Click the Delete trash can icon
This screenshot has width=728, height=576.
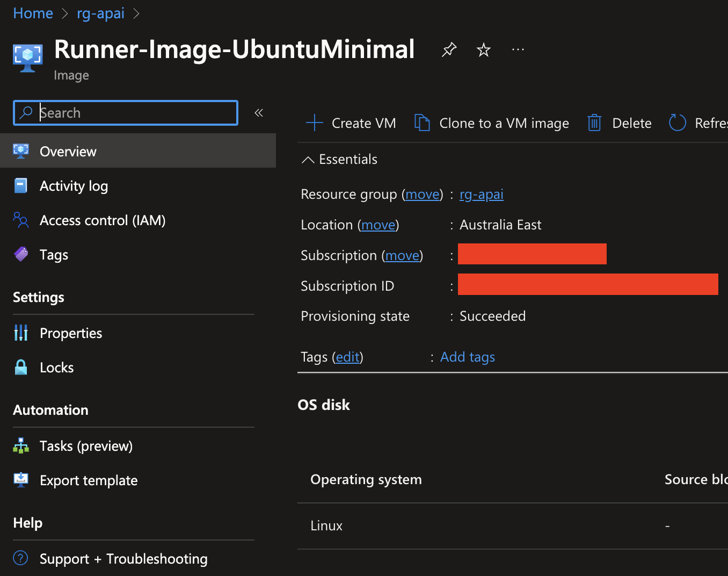[594, 123]
